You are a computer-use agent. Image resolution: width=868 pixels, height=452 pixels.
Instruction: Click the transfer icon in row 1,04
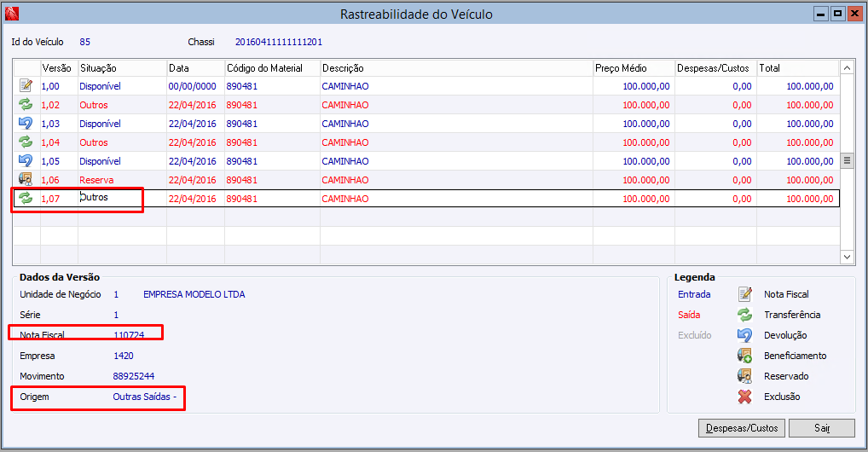click(26, 142)
